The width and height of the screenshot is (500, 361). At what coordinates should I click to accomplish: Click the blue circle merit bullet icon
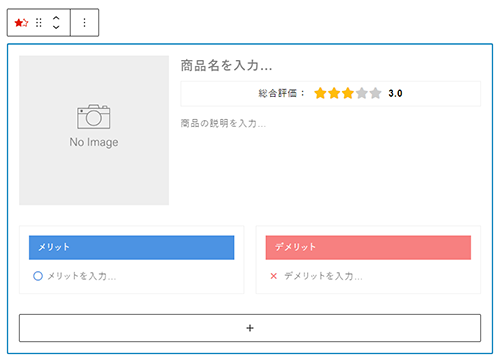coord(38,276)
